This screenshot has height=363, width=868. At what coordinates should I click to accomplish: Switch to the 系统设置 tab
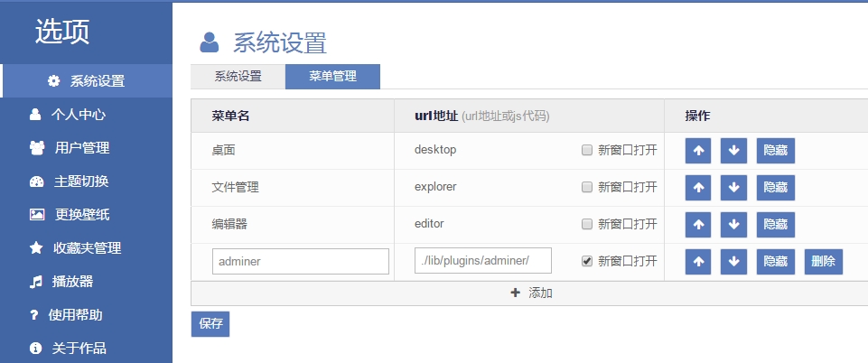tap(238, 77)
